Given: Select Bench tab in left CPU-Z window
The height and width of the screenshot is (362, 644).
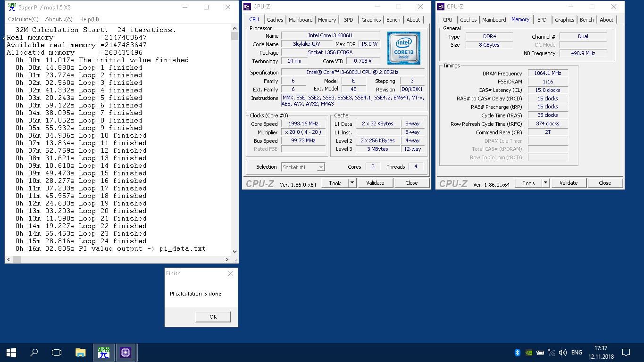Looking at the screenshot, I should point(393,20).
